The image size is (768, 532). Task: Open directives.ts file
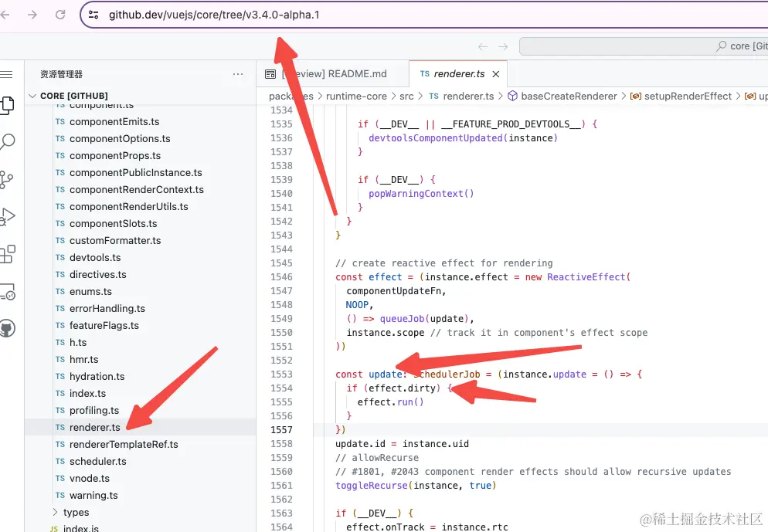click(x=98, y=275)
